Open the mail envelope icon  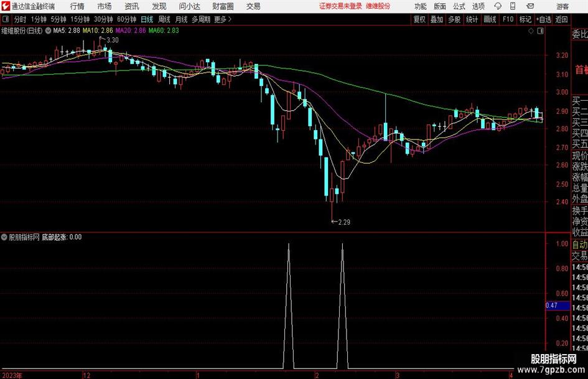pos(530,6)
